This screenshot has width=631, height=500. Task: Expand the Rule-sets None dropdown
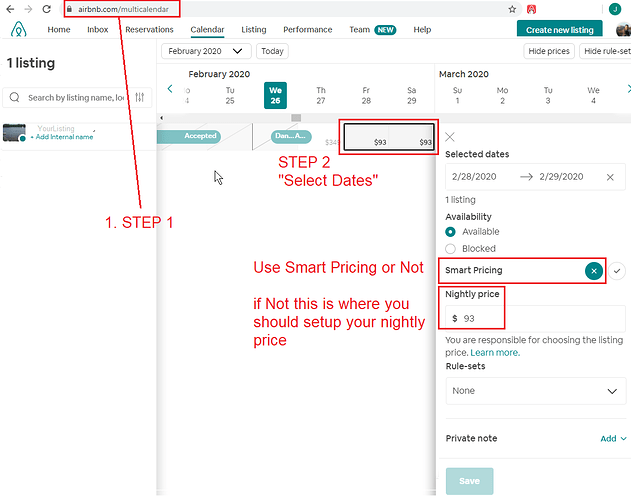[536, 391]
